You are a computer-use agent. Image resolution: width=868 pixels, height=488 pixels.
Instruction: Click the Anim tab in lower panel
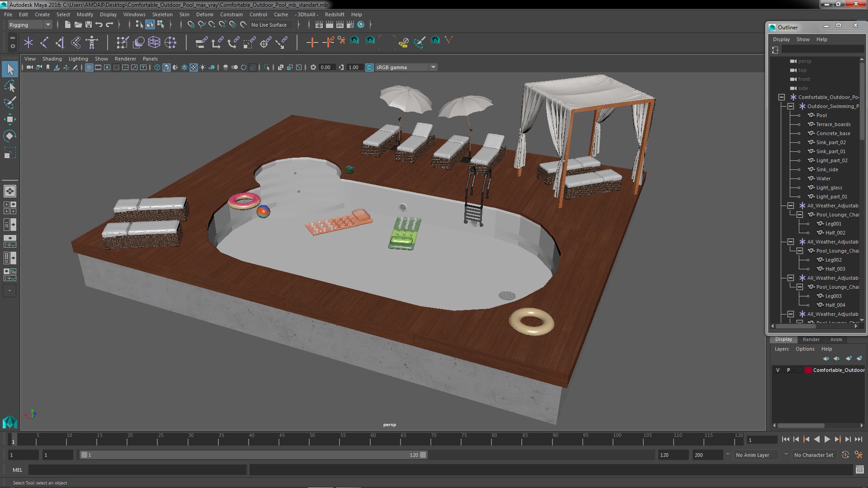pyautogui.click(x=836, y=339)
